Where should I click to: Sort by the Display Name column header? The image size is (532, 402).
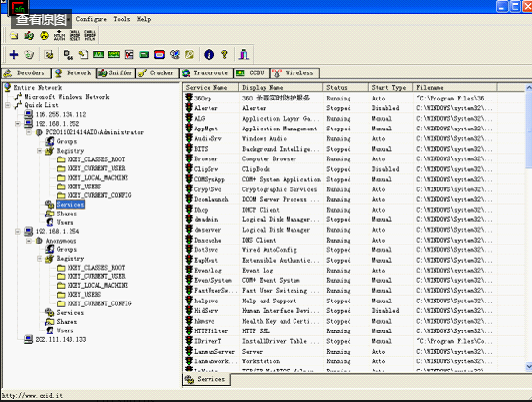coord(281,88)
